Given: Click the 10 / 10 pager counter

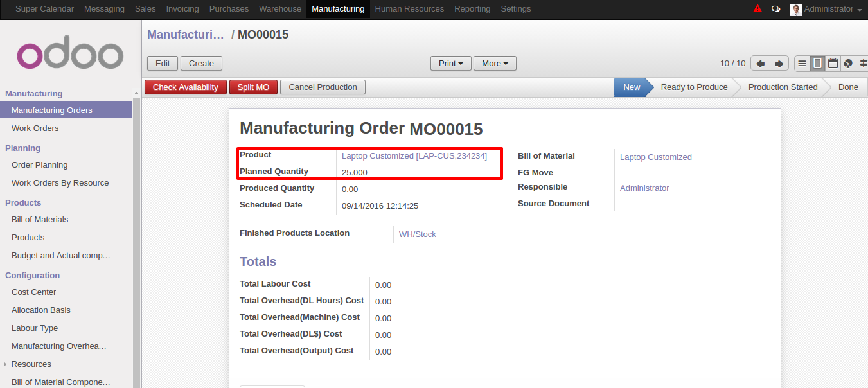Looking at the screenshot, I should tap(732, 64).
